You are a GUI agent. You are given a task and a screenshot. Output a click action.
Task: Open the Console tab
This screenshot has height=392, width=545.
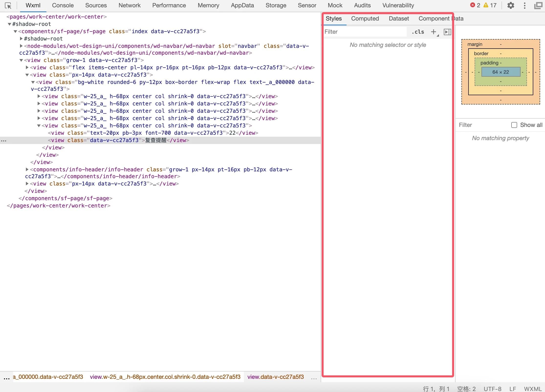[x=63, y=5]
